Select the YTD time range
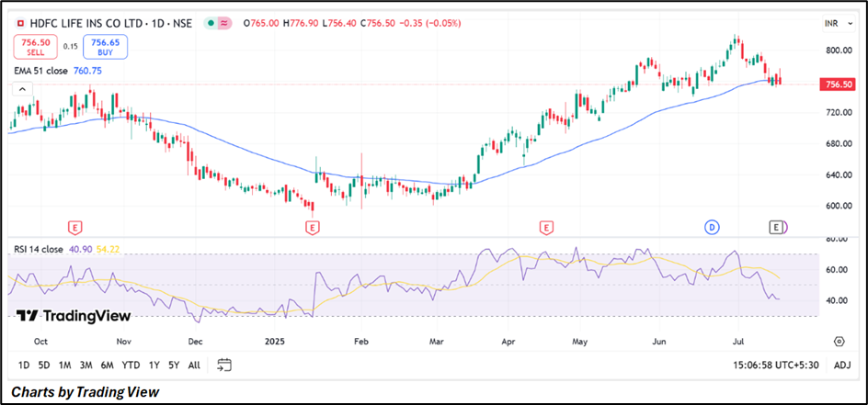Viewport: 868px width, 405px height. [x=131, y=366]
